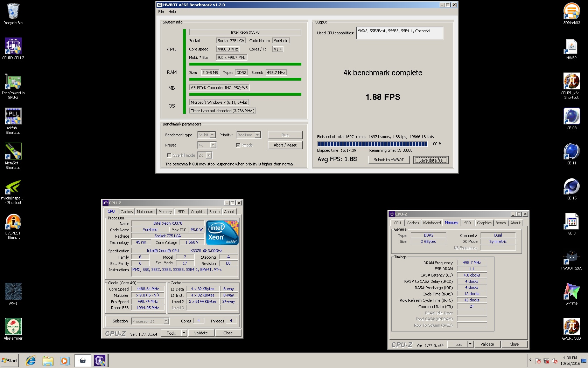
Task: Toggle the Pmode checkbox
Action: click(x=238, y=145)
